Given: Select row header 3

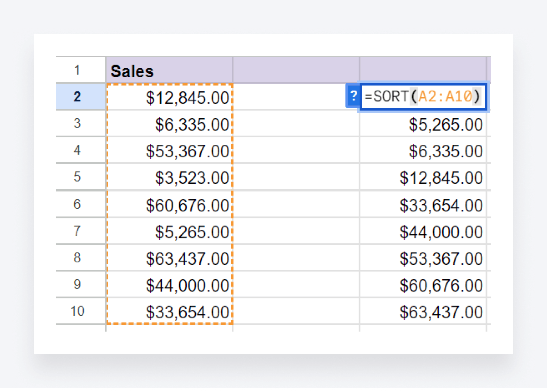Looking at the screenshot, I should 81,123.
